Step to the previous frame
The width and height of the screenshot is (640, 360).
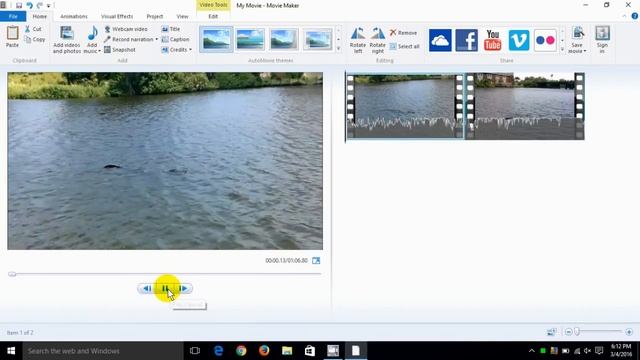coord(147,289)
